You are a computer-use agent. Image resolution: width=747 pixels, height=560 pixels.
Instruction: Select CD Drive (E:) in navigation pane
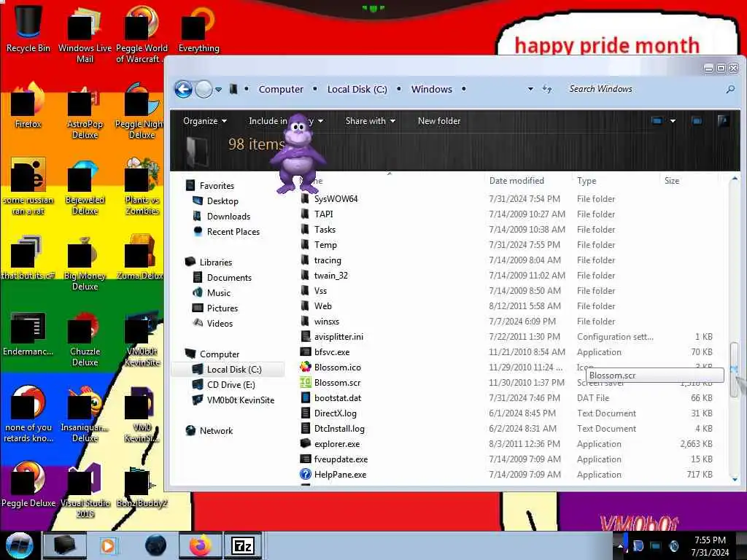click(231, 385)
